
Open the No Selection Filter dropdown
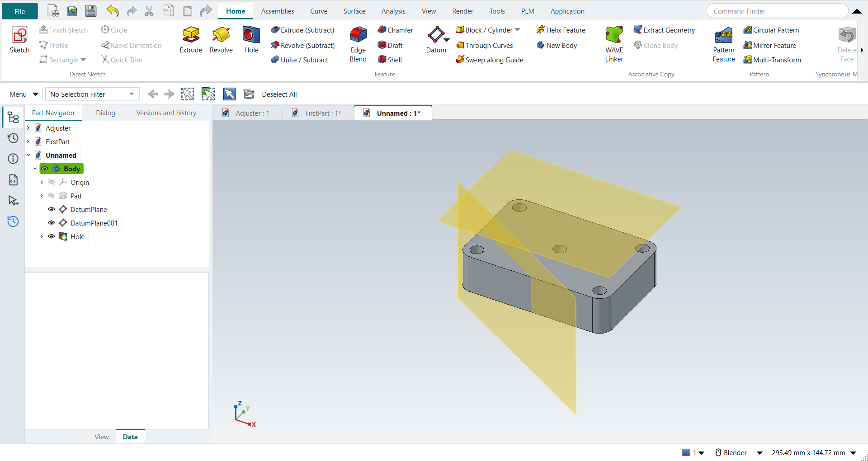click(x=92, y=94)
